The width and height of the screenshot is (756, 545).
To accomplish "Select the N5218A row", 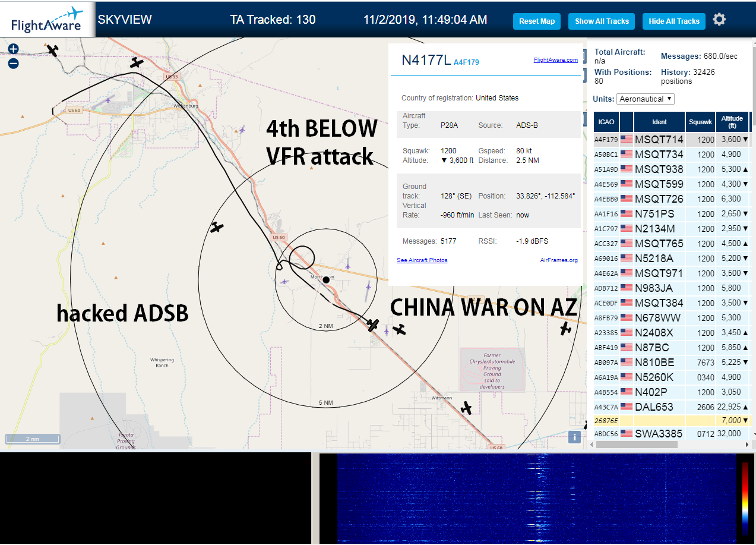I will click(672, 259).
